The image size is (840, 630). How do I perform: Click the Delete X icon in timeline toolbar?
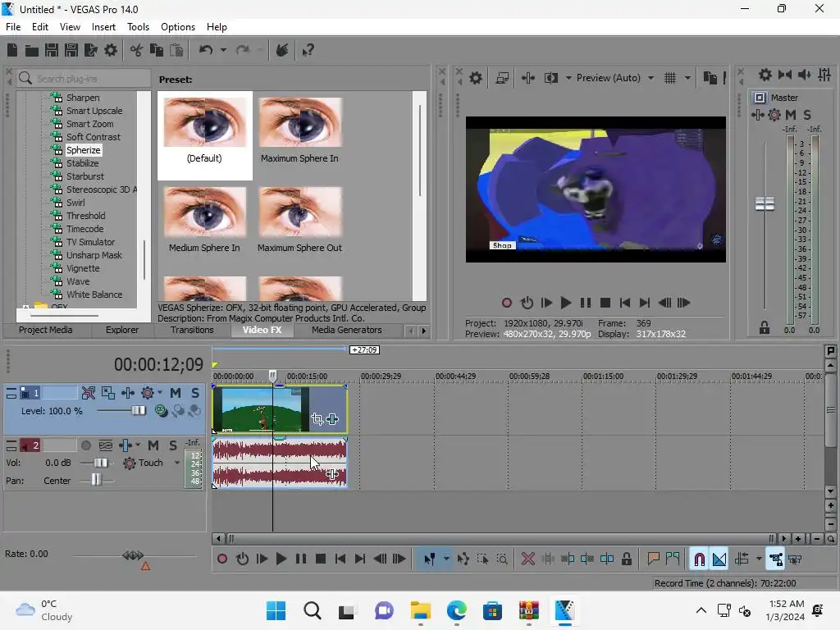(528, 559)
